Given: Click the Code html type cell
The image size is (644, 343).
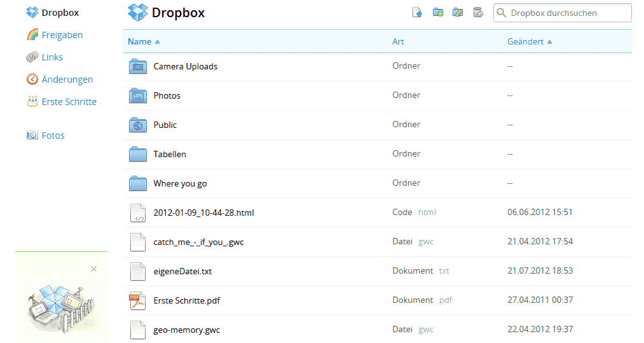Looking at the screenshot, I should coord(414,212).
